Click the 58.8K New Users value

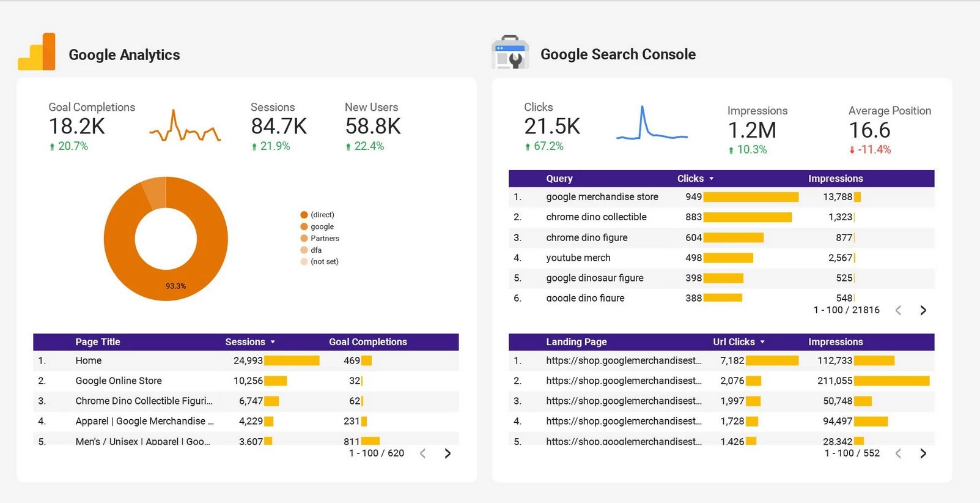click(373, 127)
